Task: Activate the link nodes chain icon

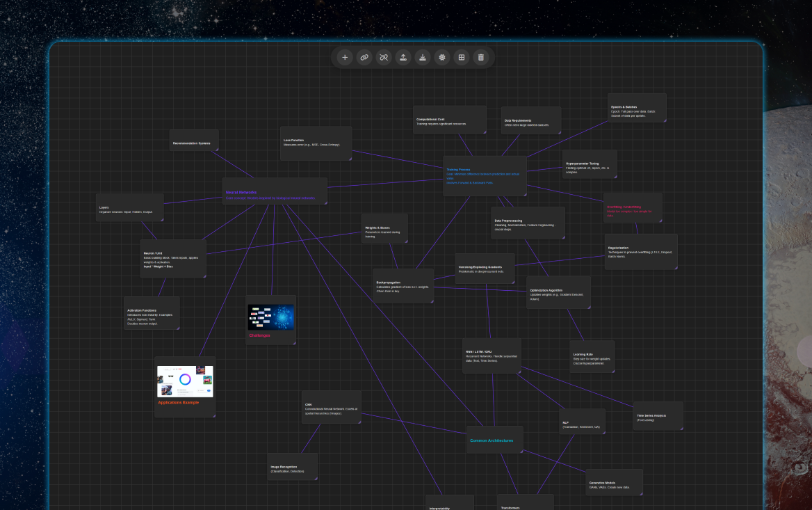Action: click(x=364, y=57)
